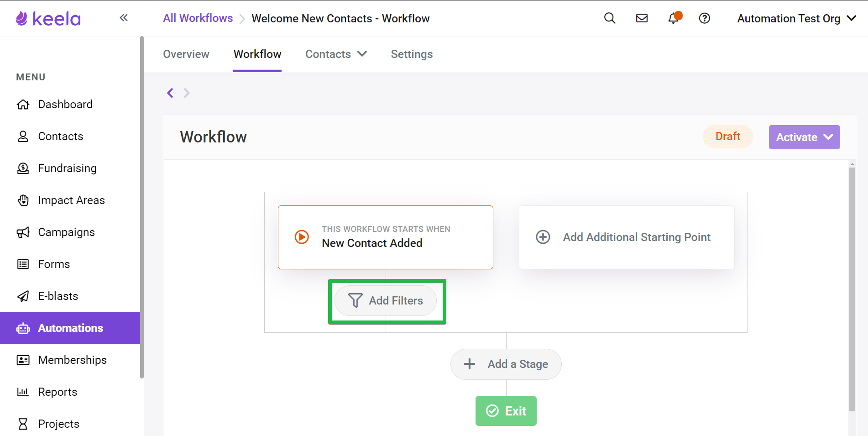Click the Contacts person icon in sidebar
This screenshot has height=436, width=868.
coord(23,137)
